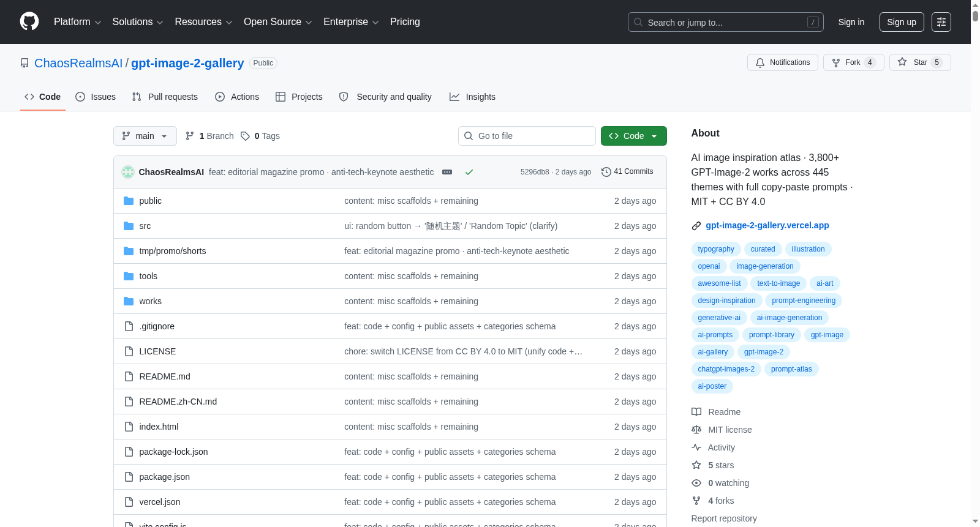
Task: Switch to the Projects tab
Action: pos(299,97)
